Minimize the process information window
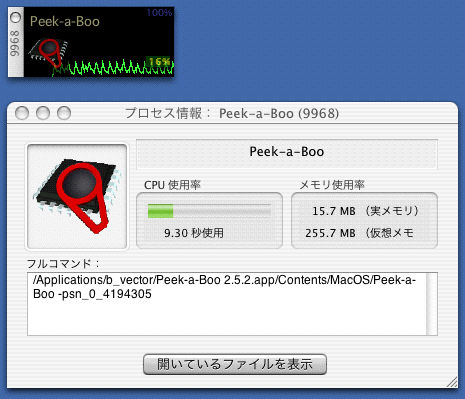Image resolution: width=465 pixels, height=399 pixels. pyautogui.click(x=43, y=113)
